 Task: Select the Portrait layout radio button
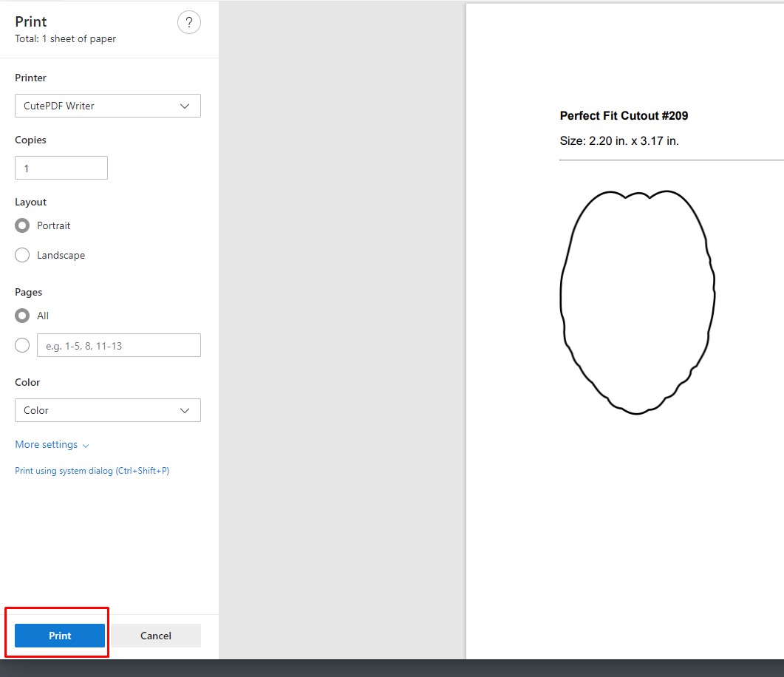pos(22,225)
